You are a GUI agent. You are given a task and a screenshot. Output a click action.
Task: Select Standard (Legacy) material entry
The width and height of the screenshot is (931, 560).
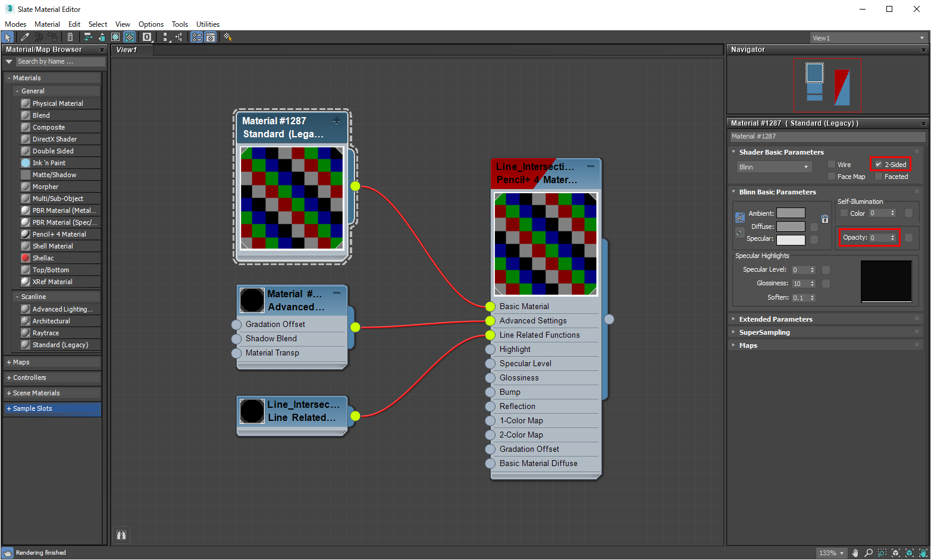[60, 345]
